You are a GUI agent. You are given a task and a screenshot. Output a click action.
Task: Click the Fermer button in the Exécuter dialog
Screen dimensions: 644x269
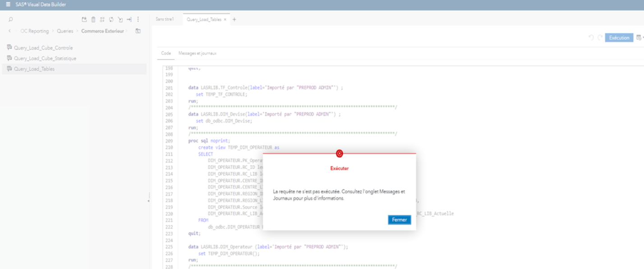pos(399,220)
